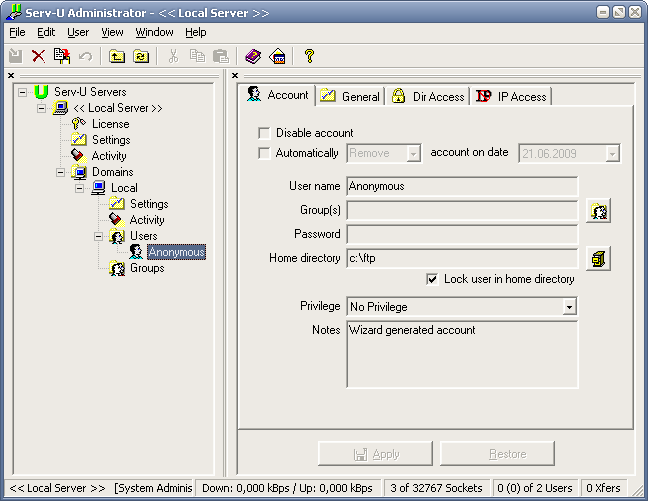This screenshot has width=648, height=501.
Task: Click the Down/Up kBps status text
Action: (287, 488)
